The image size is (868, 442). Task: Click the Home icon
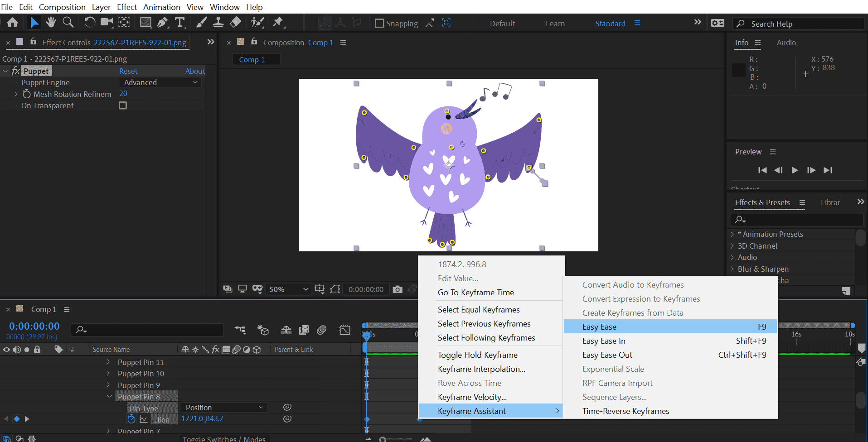click(13, 22)
